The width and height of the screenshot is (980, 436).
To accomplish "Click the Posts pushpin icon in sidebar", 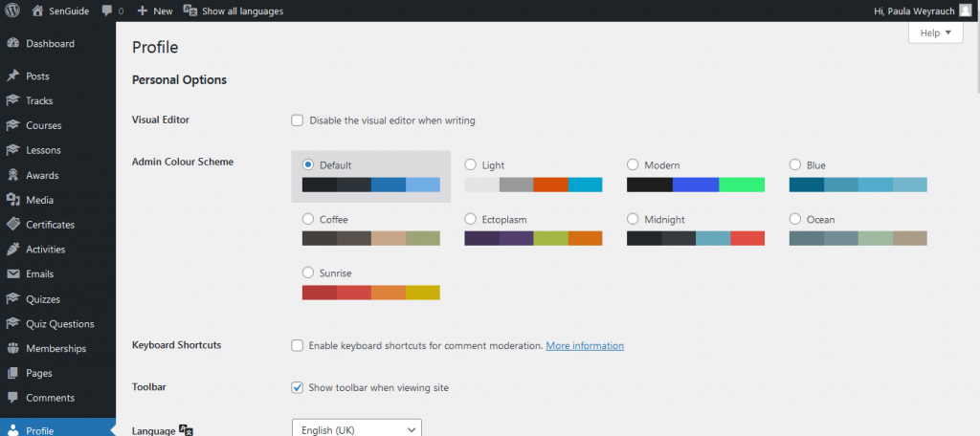I will [x=12, y=76].
